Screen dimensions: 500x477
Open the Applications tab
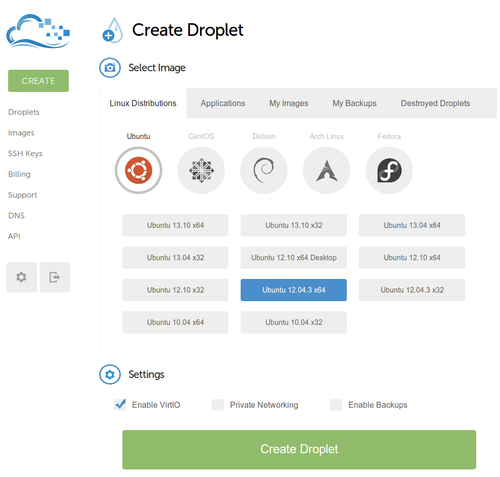coord(223,103)
